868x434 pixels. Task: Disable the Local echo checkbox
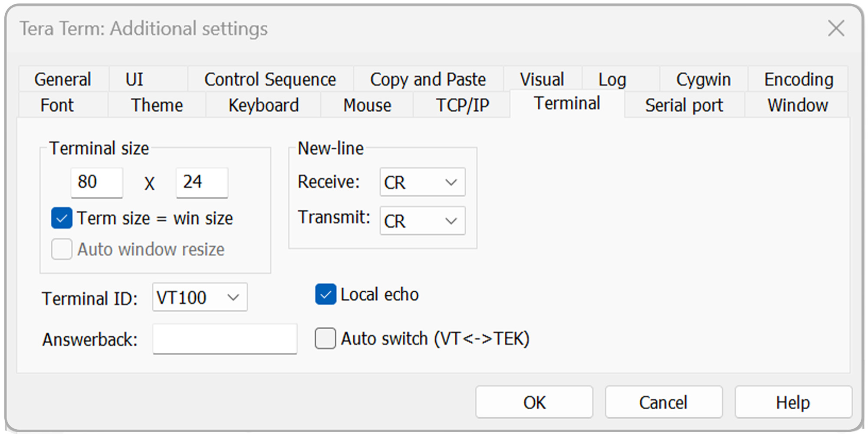(325, 295)
